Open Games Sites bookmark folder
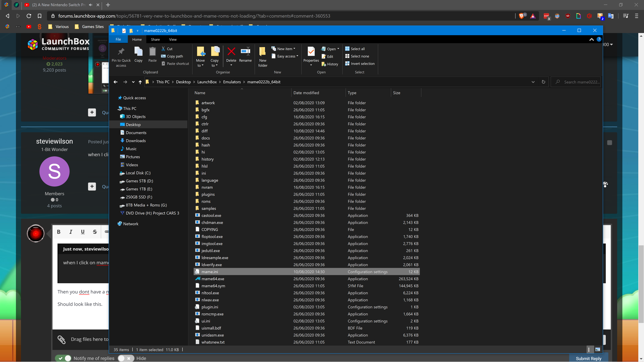The height and width of the screenshot is (362, 644). point(89,26)
